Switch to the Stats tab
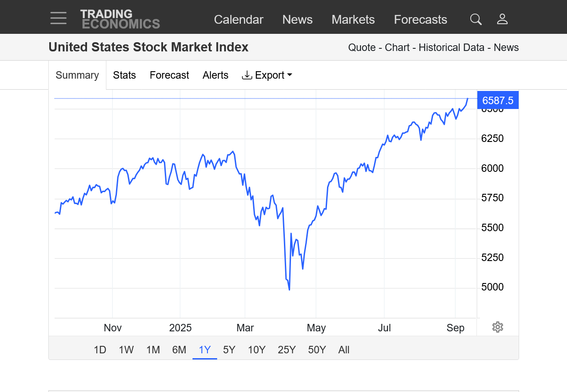The width and height of the screenshot is (567, 392). tap(124, 75)
